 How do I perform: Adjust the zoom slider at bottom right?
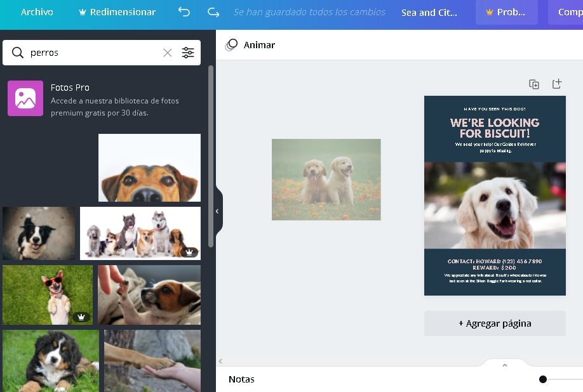click(x=543, y=379)
